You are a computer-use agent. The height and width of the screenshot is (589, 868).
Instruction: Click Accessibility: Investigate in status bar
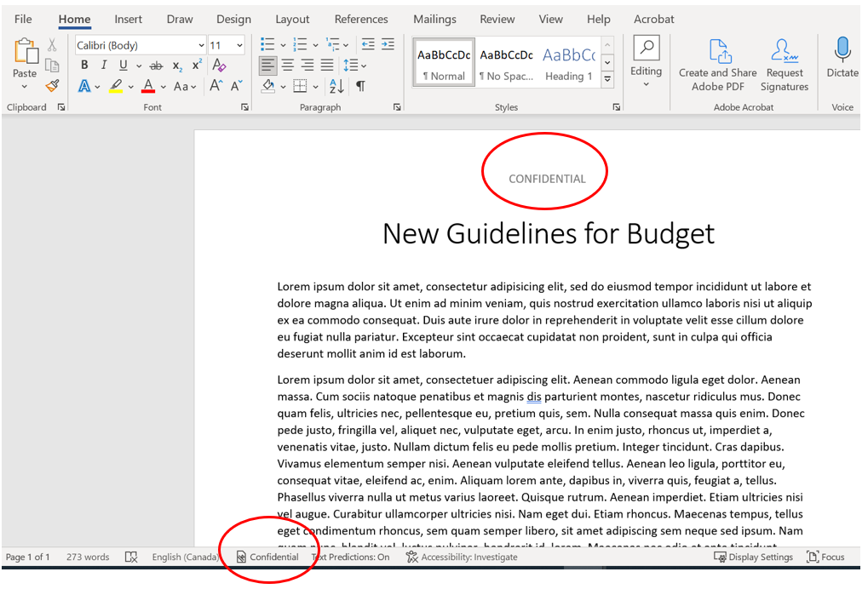coord(462,557)
